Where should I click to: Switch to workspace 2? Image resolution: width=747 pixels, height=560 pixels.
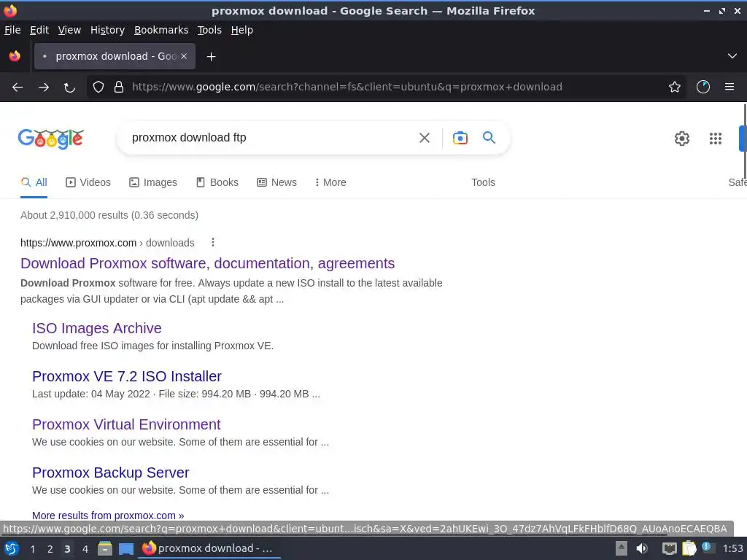(50, 549)
